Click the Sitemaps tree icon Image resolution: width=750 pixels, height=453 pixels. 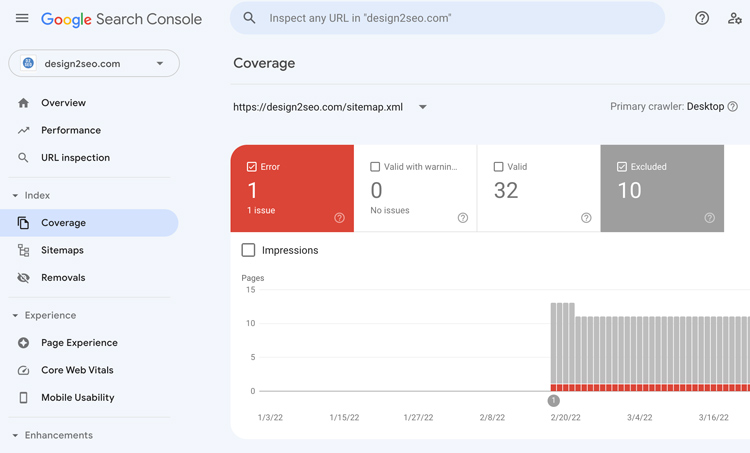tap(23, 250)
